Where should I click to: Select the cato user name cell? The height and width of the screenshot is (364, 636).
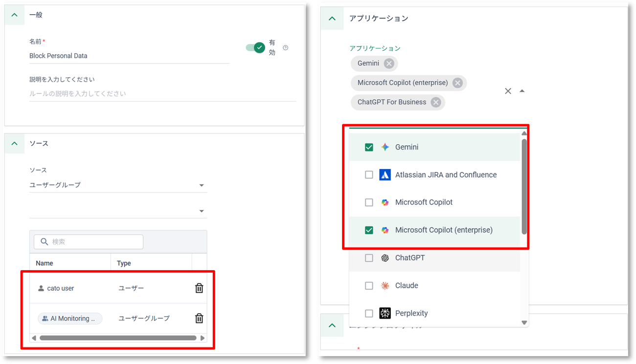(61, 288)
